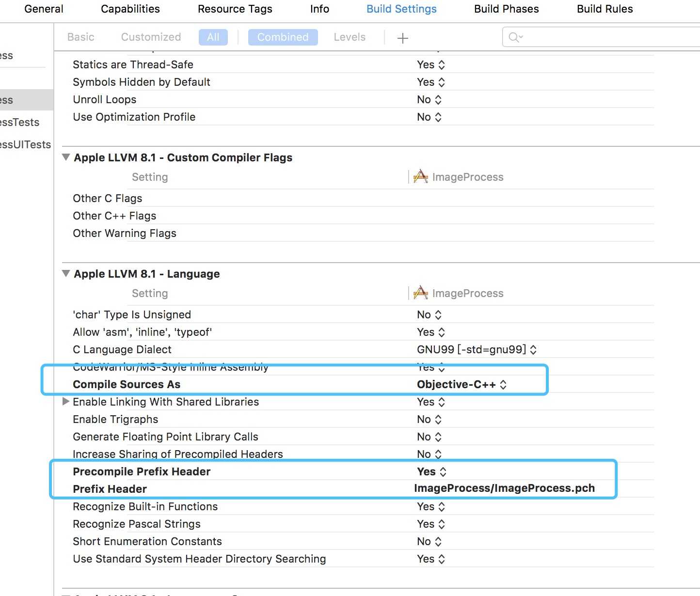The height and width of the screenshot is (596, 700).
Task: Change the Precompile Prefix Header value
Action: click(431, 471)
